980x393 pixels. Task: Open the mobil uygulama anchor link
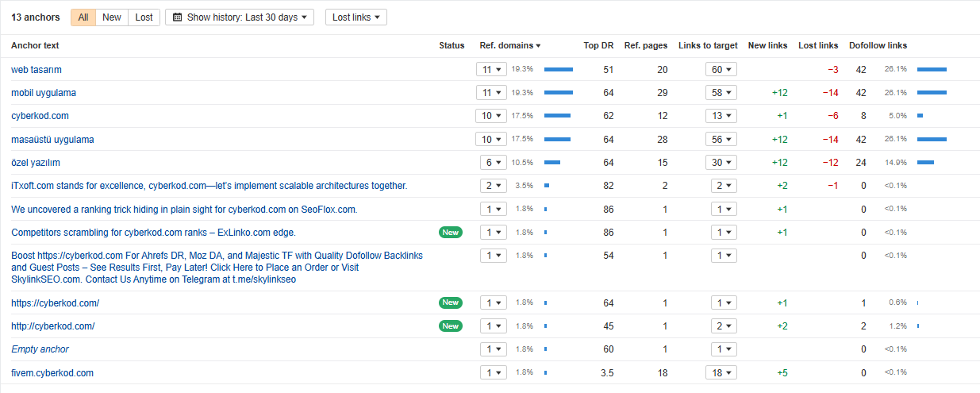tap(44, 93)
